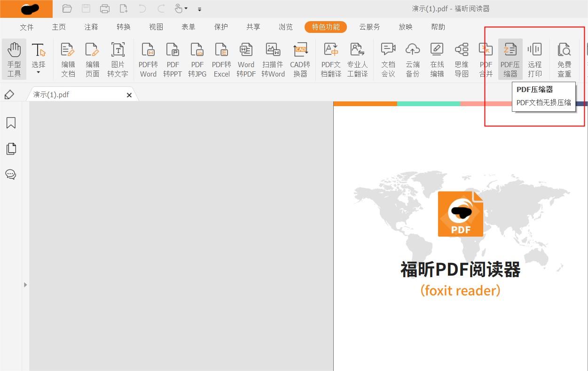Click the Open file folder icon

pos(67,8)
